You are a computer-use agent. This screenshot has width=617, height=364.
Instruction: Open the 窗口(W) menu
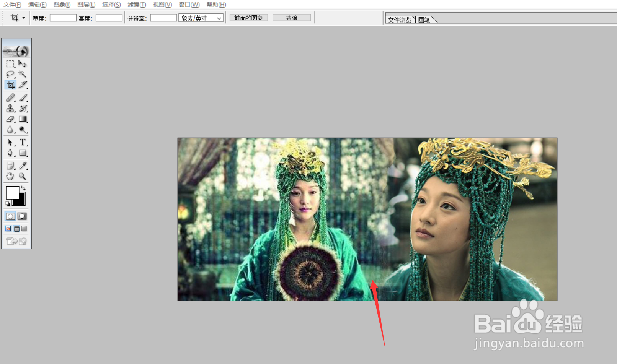click(x=189, y=5)
